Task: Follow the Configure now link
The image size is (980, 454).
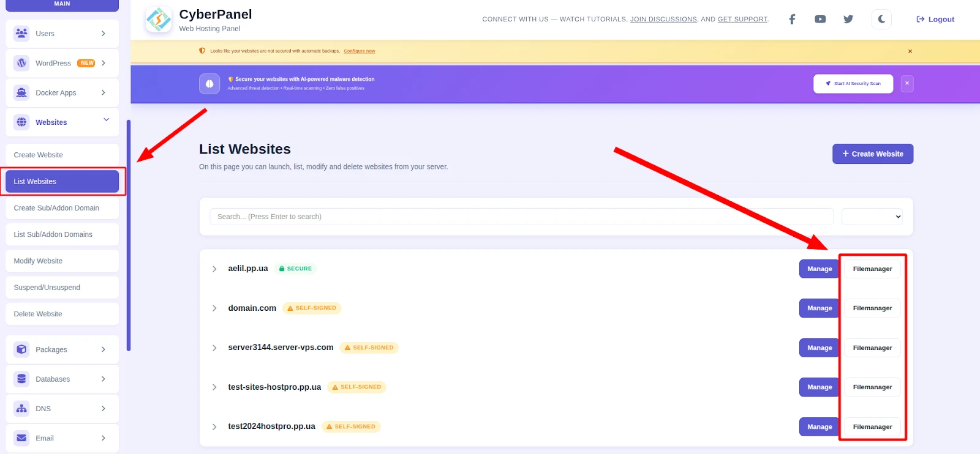Action: [360, 51]
